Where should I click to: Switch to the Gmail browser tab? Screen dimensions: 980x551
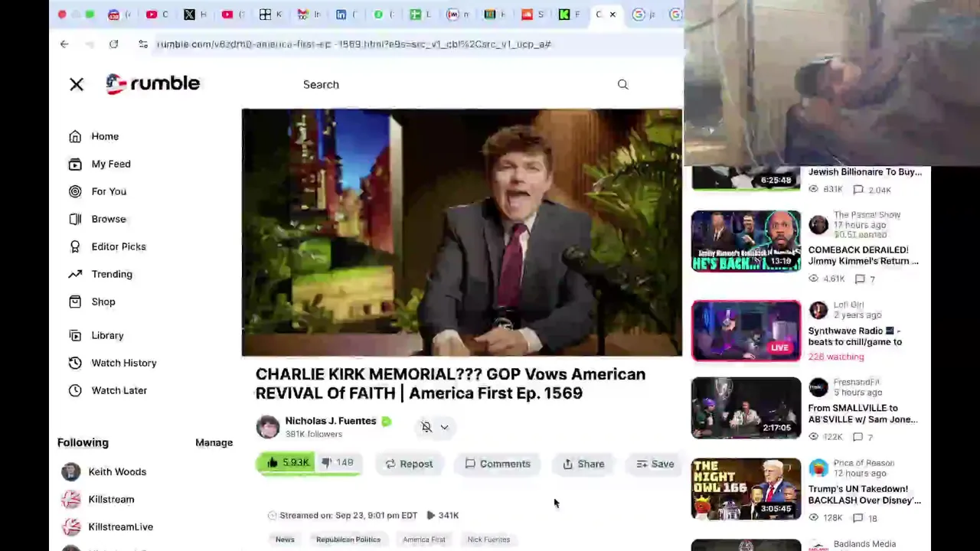point(308,15)
